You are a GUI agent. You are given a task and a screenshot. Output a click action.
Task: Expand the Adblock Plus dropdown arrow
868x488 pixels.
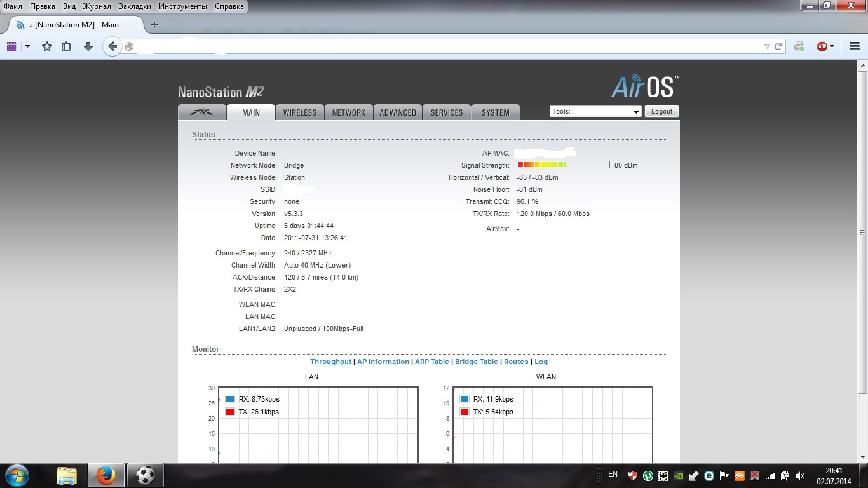832,46
